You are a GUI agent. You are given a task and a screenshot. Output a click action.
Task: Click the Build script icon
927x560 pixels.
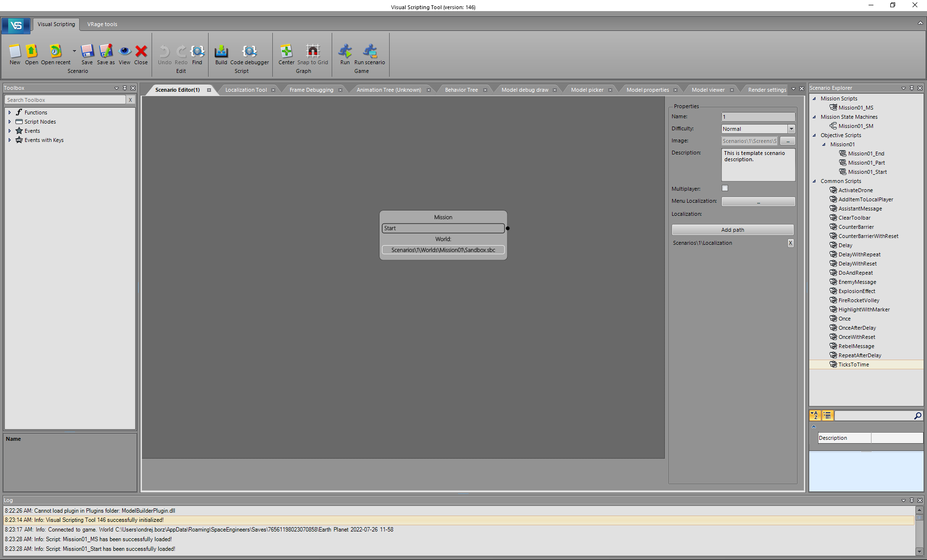point(221,51)
